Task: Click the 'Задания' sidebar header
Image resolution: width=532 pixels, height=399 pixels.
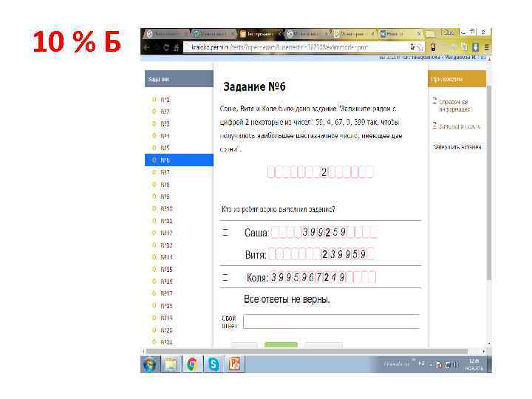Action: tap(179, 79)
